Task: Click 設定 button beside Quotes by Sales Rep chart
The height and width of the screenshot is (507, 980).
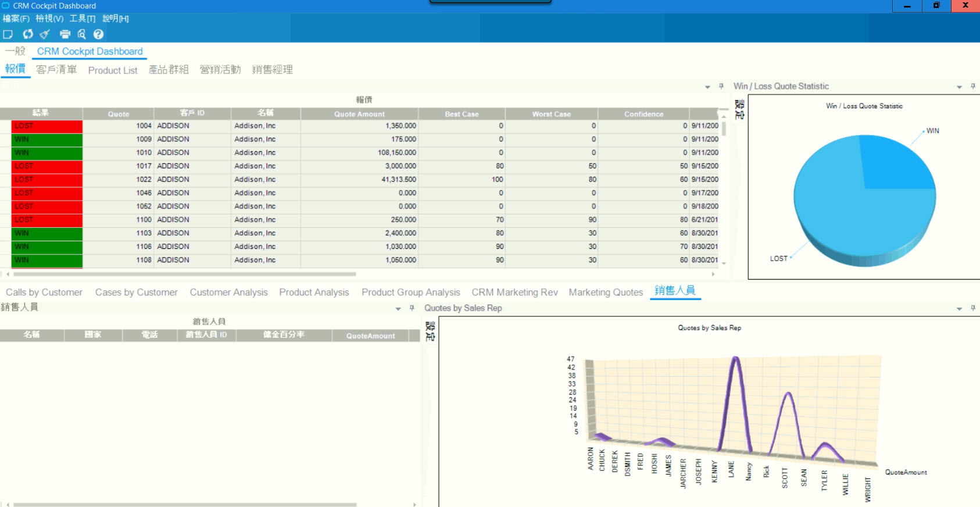Action: [x=430, y=331]
